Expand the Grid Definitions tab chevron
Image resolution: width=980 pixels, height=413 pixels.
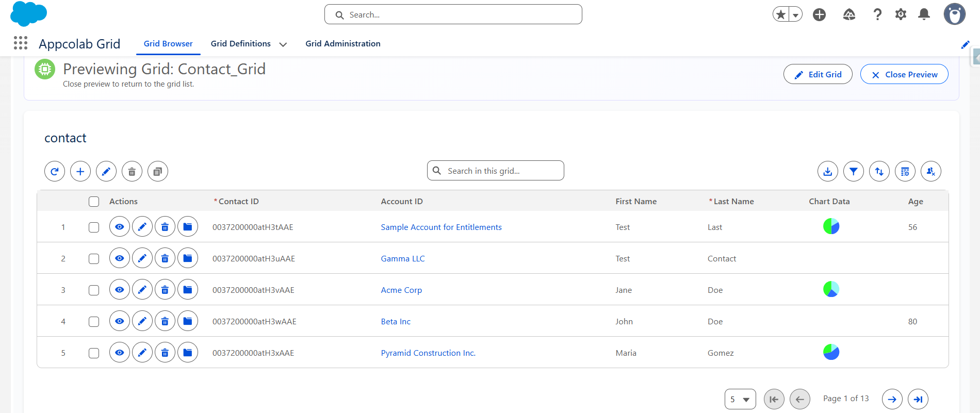(x=283, y=44)
